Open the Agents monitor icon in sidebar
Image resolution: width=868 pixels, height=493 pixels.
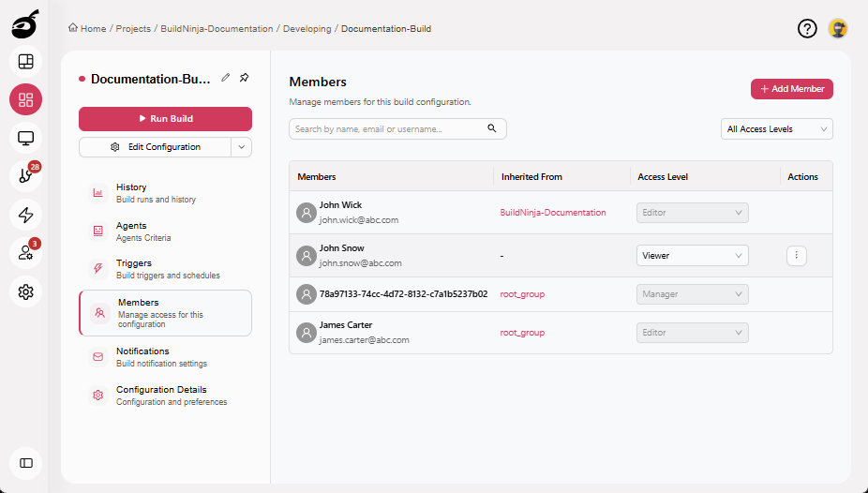tap(25, 138)
